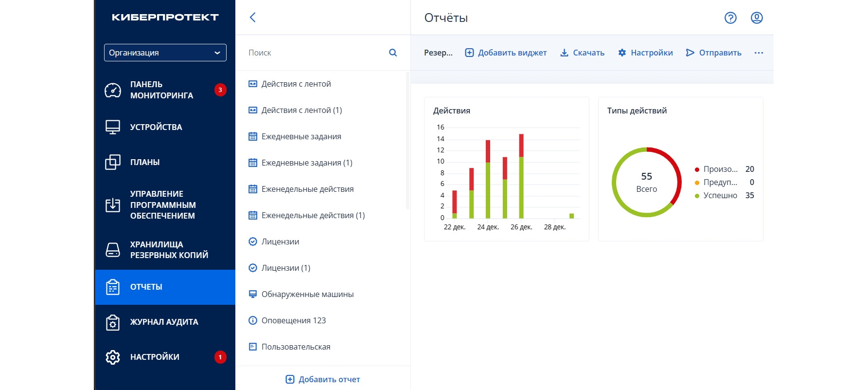The width and height of the screenshot is (868, 390).
Task: Open report Настройки in the toolbar
Action: [x=645, y=53]
